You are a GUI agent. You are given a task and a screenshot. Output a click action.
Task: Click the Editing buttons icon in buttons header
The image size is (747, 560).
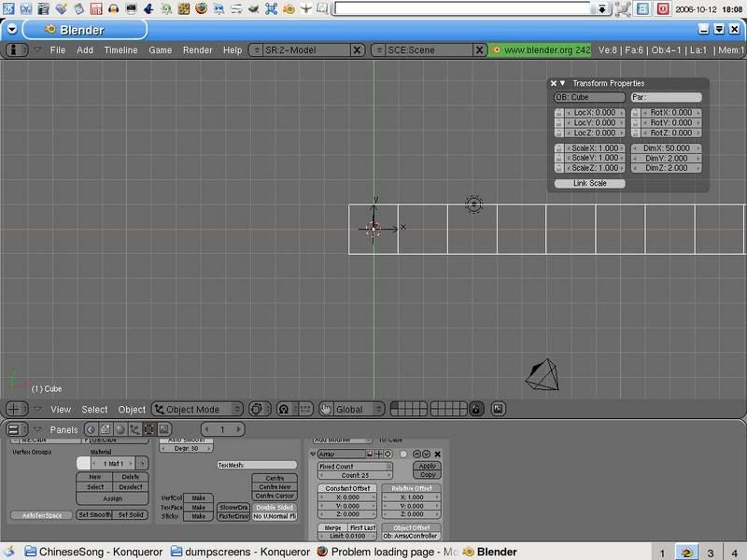[147, 428]
